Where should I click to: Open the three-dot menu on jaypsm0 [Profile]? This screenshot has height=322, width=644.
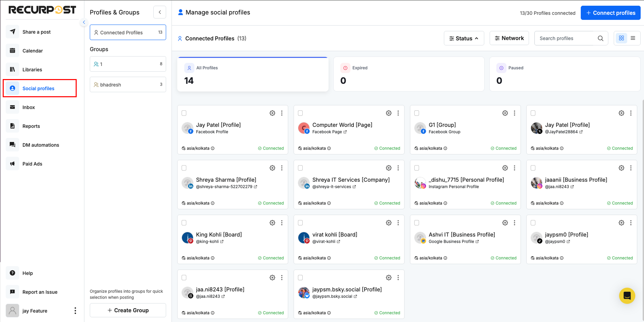point(631,223)
